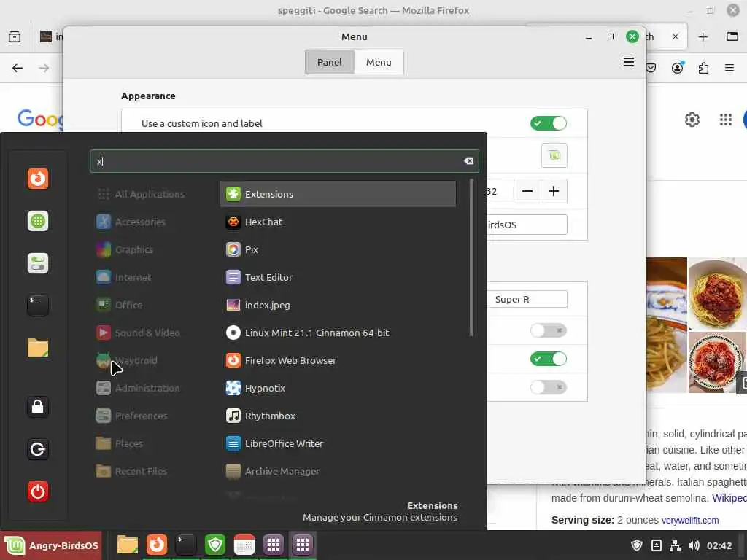This screenshot has width=747, height=560.
Task: Click the Firefox back arrow
Action: (x=18, y=68)
